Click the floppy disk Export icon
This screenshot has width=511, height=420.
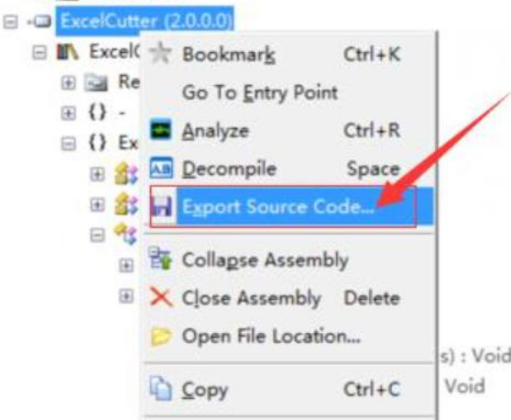[x=161, y=207]
